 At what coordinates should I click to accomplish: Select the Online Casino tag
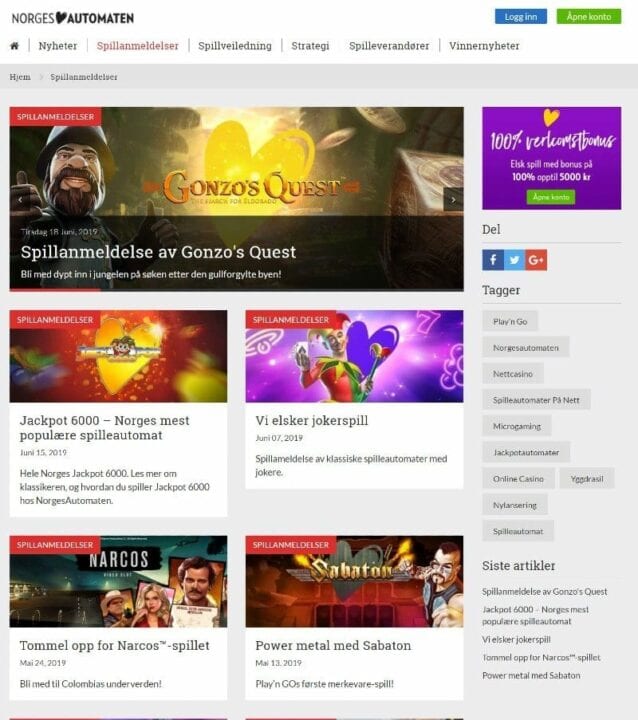pos(519,478)
